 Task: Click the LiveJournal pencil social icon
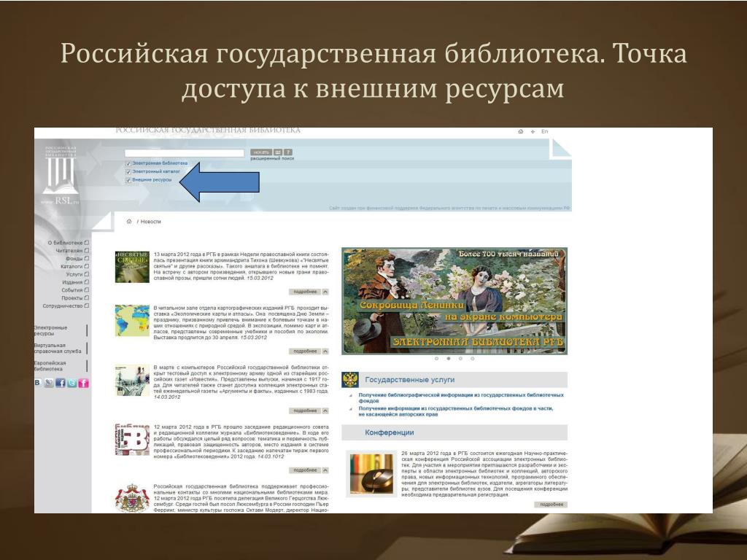[x=49, y=383]
